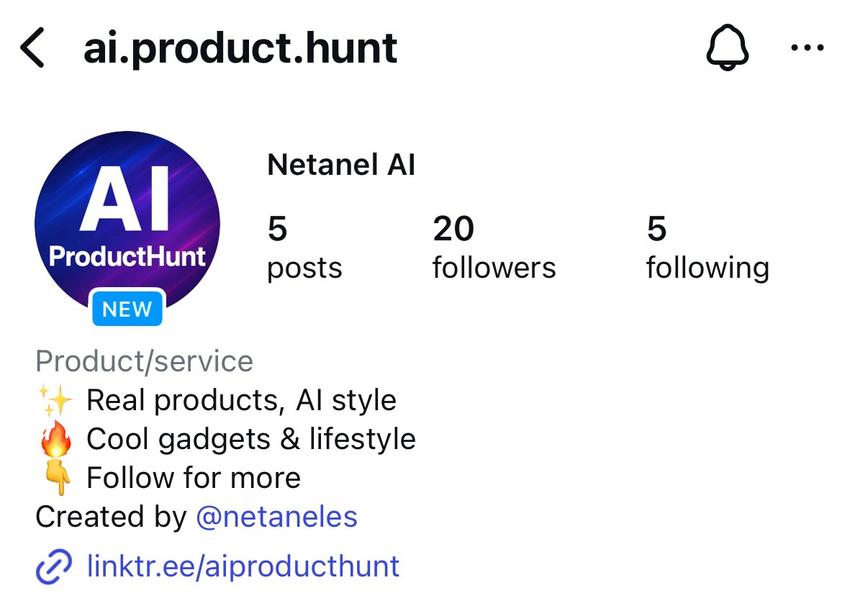Click the chain link icon
This screenshot has height=611, width=868.
coord(54,566)
